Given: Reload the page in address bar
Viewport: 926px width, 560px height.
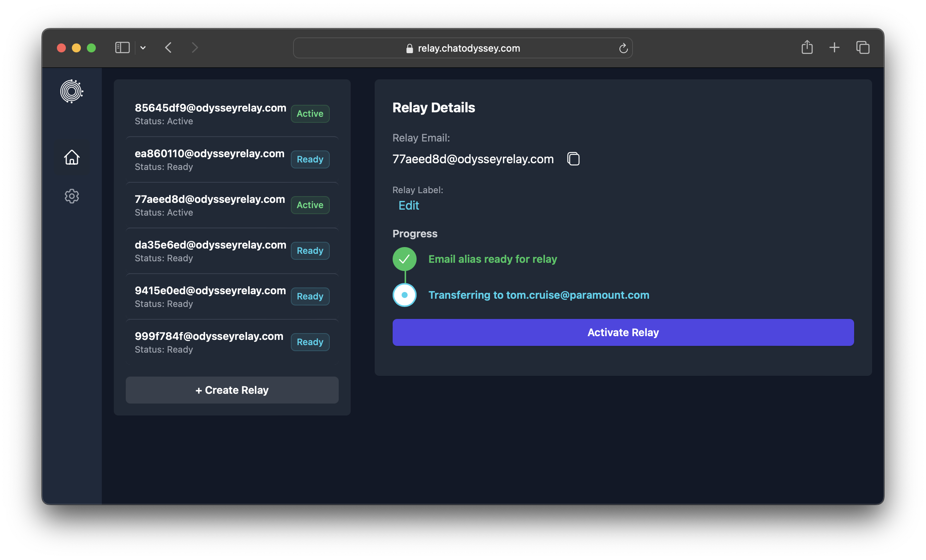Looking at the screenshot, I should (623, 48).
